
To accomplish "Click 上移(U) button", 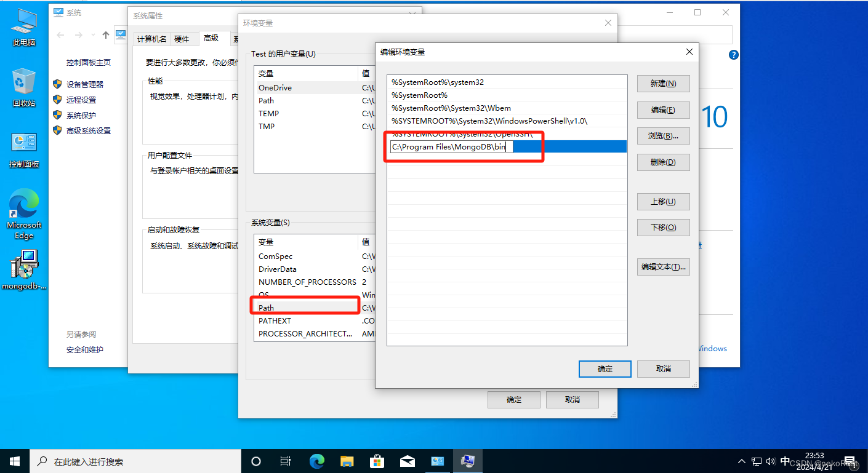I will 663,201.
